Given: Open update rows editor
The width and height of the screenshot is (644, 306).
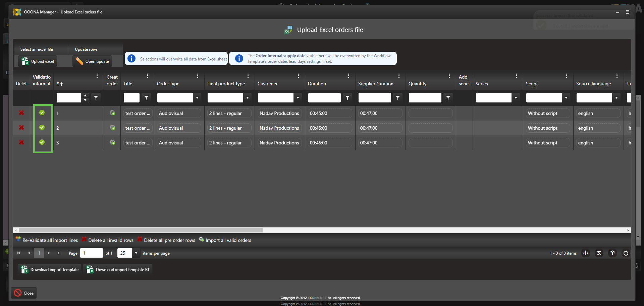Looking at the screenshot, I should coord(93,61).
